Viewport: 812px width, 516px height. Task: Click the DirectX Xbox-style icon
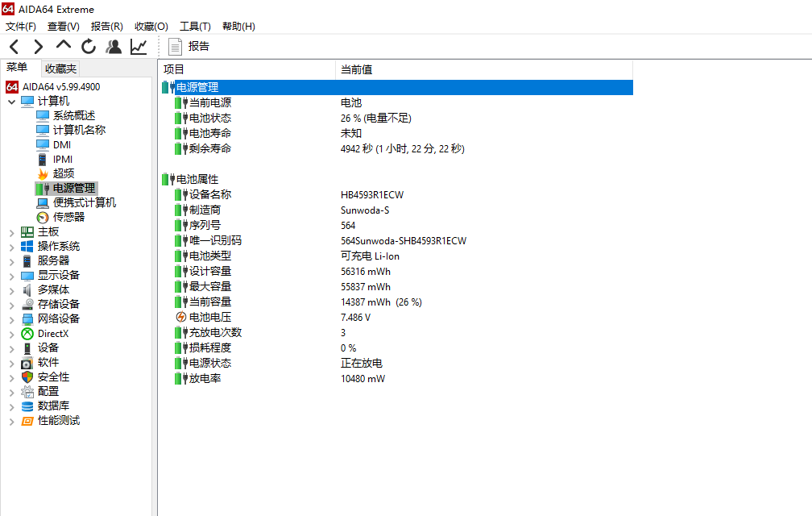coord(27,334)
